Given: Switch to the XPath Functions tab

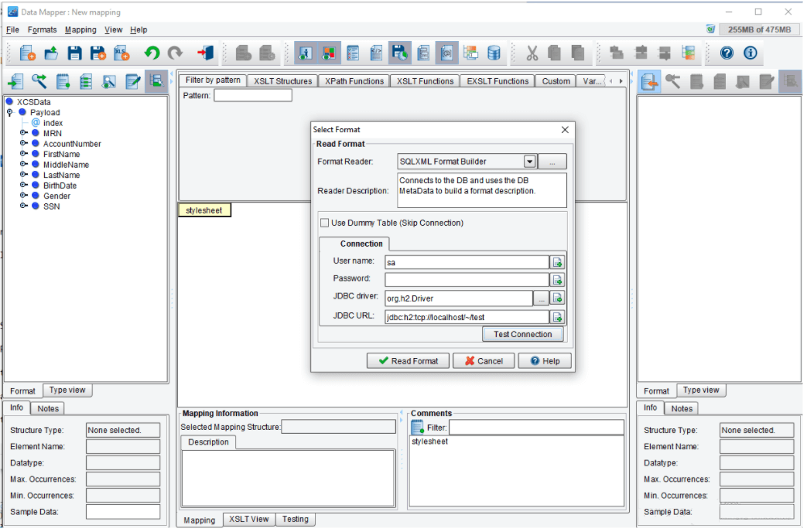Looking at the screenshot, I should tap(354, 81).
